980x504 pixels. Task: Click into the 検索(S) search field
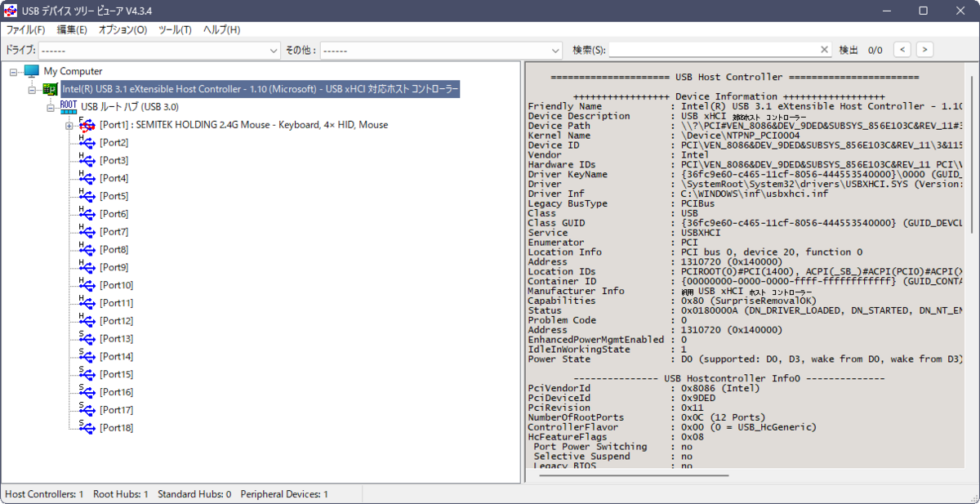click(714, 50)
